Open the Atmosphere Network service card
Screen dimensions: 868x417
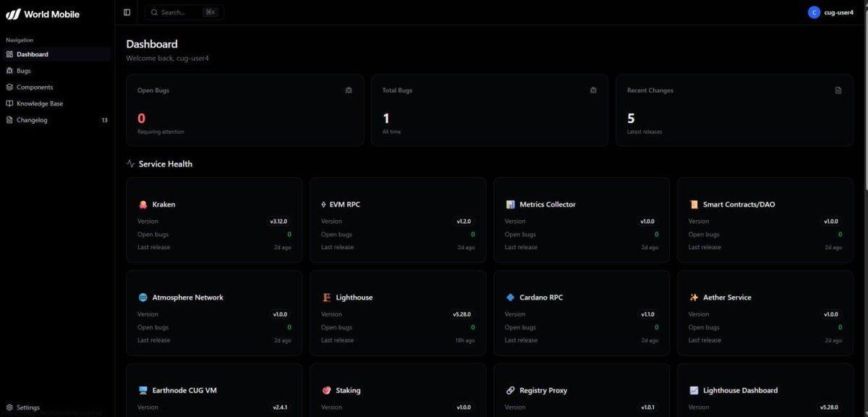click(214, 313)
